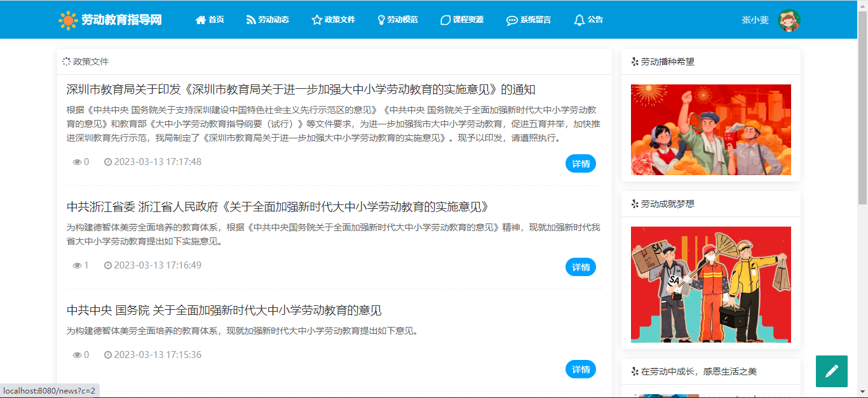Open the 深圳市教育局关于印发 article title
868x398 pixels.
click(301, 89)
